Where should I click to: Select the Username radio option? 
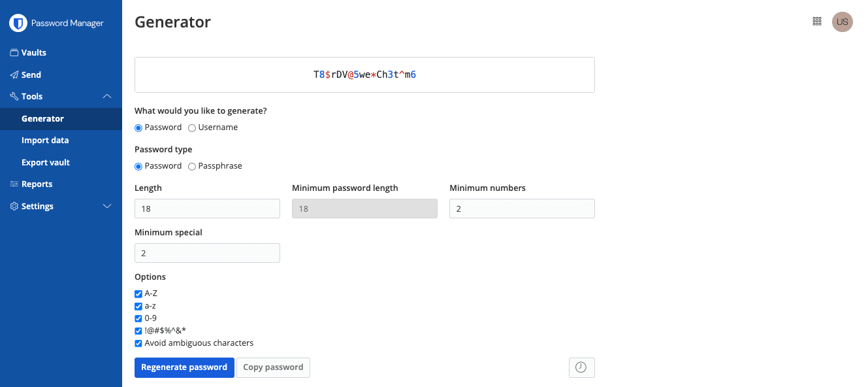192,128
